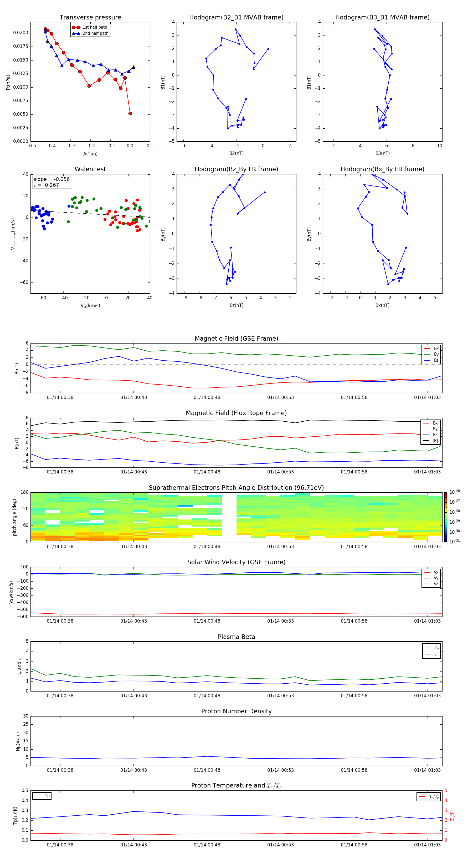The width and height of the screenshot is (473, 868).
Task: Click the 'Pt(nPa)' y-axis label
Action: tap(8, 82)
